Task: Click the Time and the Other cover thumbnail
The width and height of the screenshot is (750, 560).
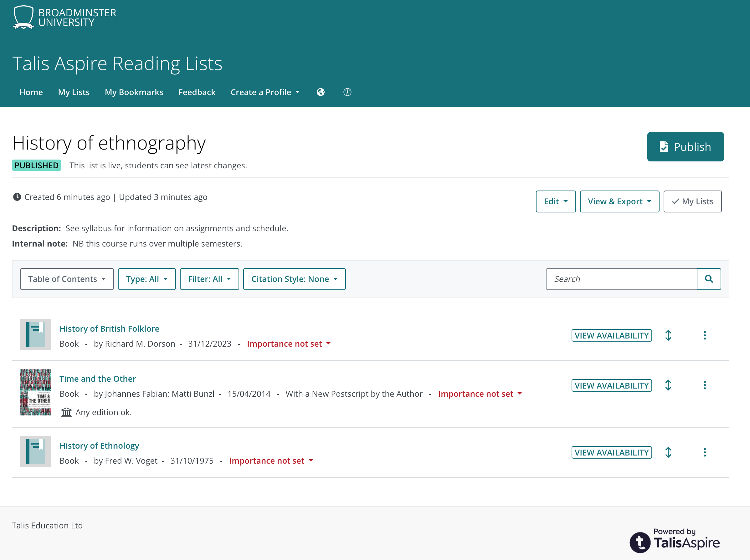Action: (x=36, y=392)
